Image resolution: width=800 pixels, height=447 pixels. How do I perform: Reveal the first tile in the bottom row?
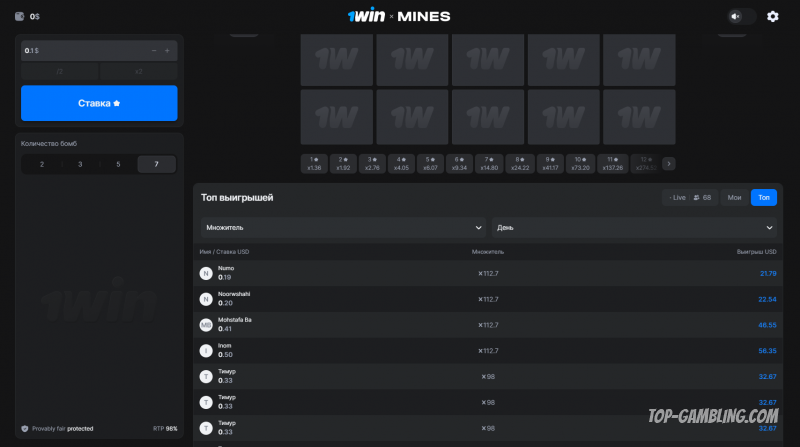click(x=337, y=117)
